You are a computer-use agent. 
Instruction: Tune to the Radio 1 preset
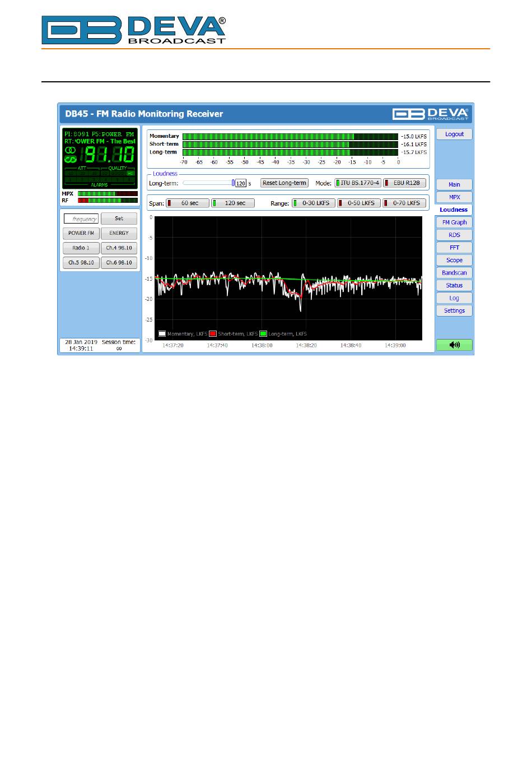pyautogui.click(x=81, y=248)
